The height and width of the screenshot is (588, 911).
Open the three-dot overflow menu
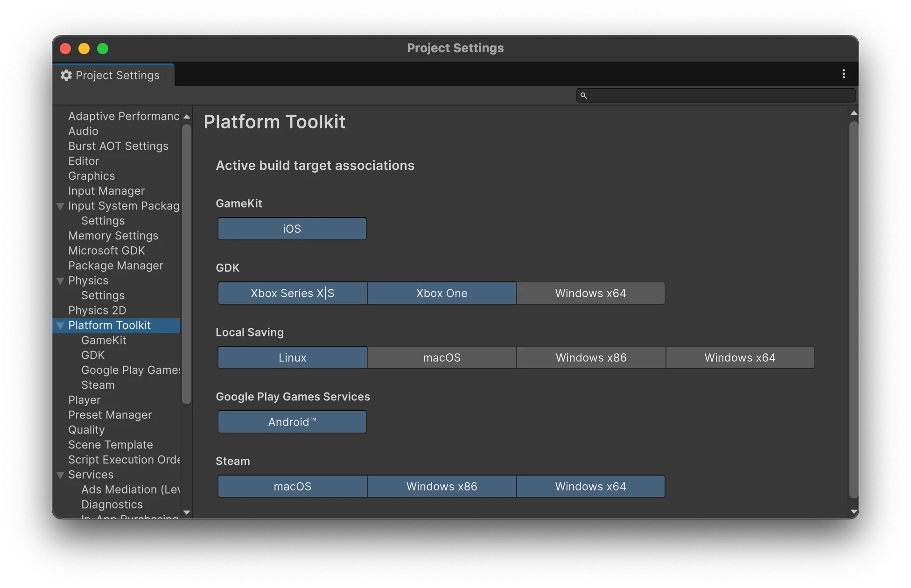[x=844, y=73]
